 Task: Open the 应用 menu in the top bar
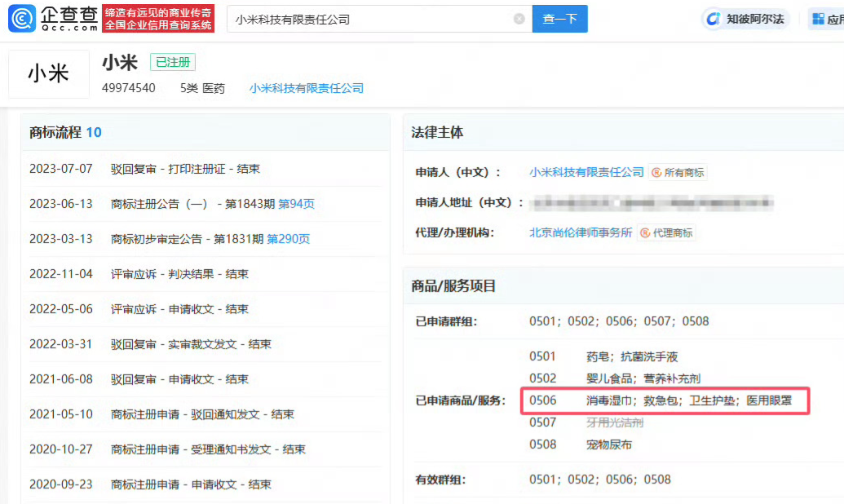coord(835,18)
